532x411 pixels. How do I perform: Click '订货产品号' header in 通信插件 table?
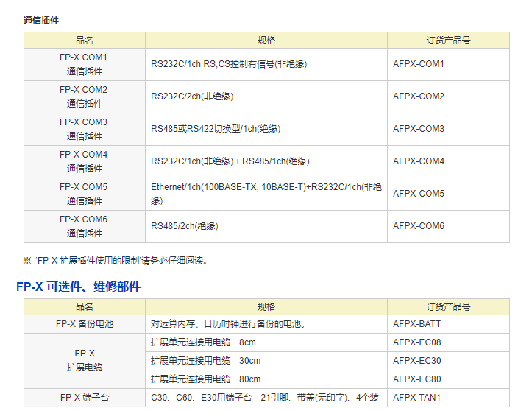(x=448, y=41)
